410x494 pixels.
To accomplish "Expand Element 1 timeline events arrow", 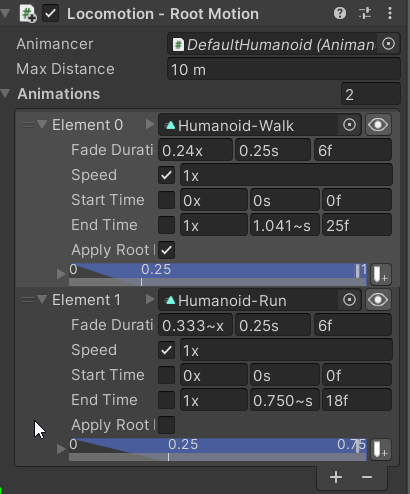I will click(x=61, y=449).
